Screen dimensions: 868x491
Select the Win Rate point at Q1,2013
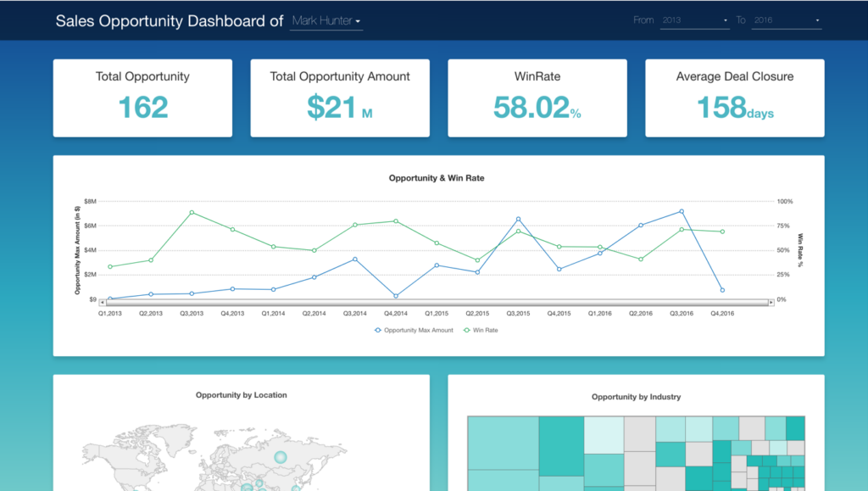pyautogui.click(x=110, y=267)
